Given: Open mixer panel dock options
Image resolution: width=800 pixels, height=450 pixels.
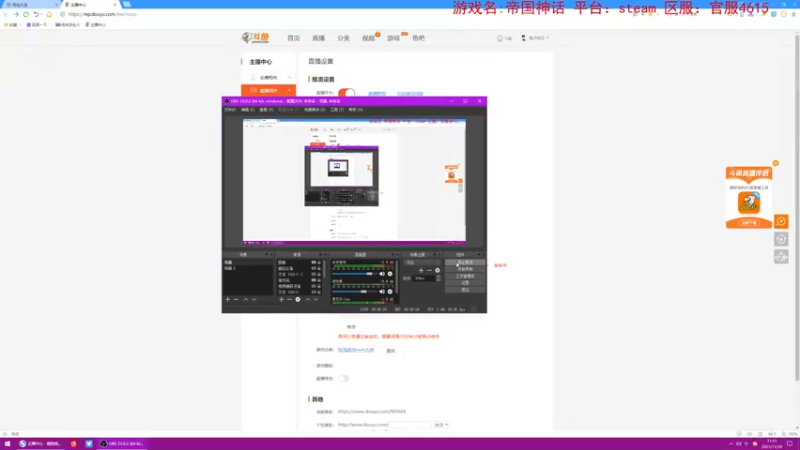Looking at the screenshot, I should click(x=393, y=255).
